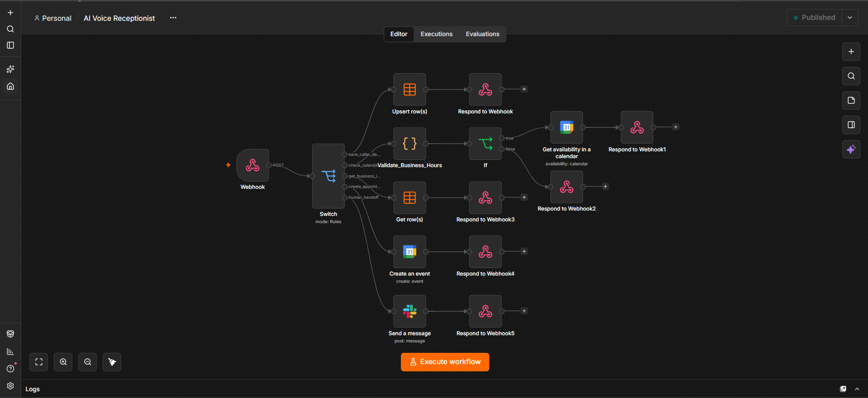
Task: Switch to the Editor tab
Action: tap(399, 34)
